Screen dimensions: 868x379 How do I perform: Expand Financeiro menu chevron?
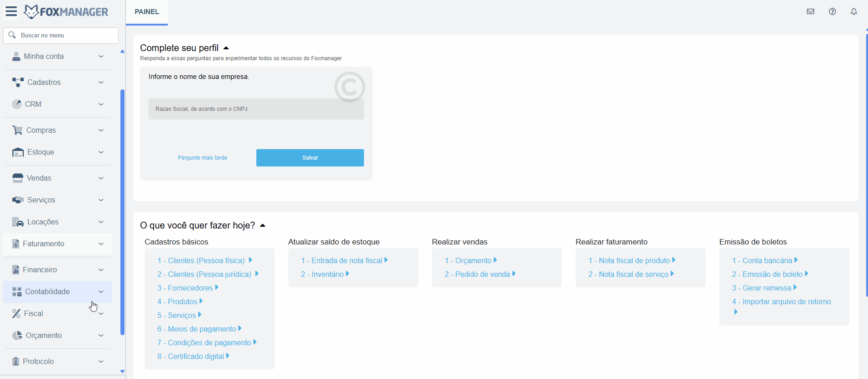(x=101, y=270)
